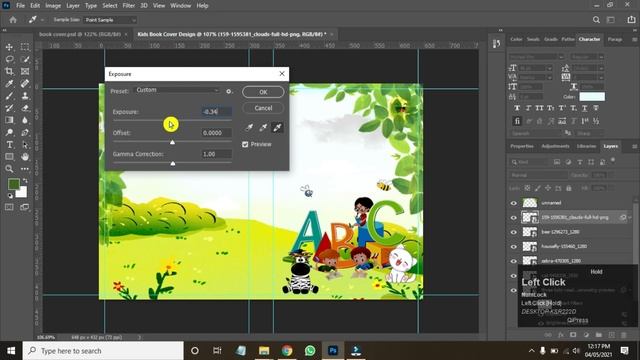Select the Pen tool
Viewport: 640px width, 360px height.
(x=25, y=132)
